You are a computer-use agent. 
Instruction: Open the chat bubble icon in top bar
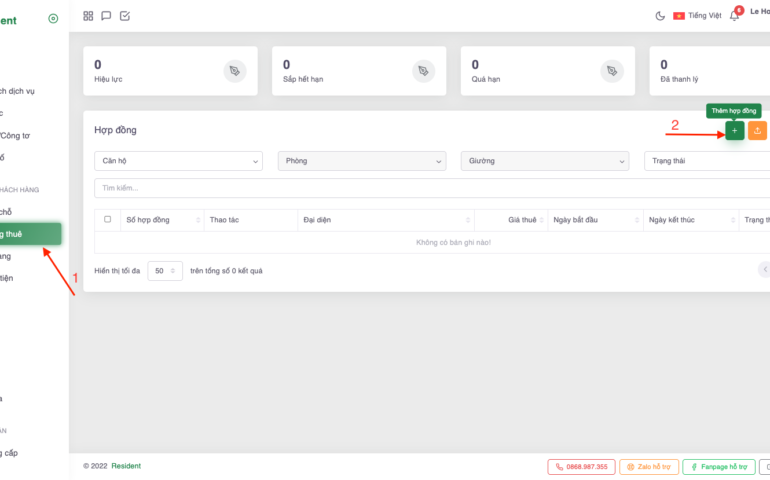coord(106,16)
